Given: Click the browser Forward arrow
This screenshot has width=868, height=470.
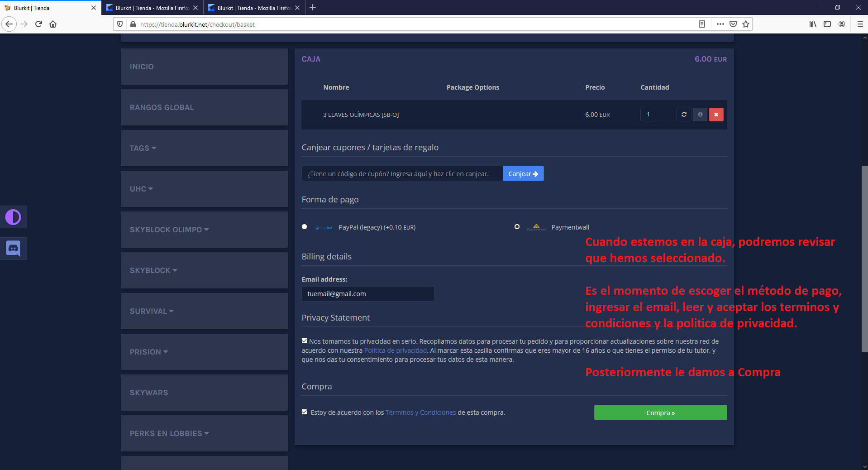Looking at the screenshot, I should [x=24, y=24].
